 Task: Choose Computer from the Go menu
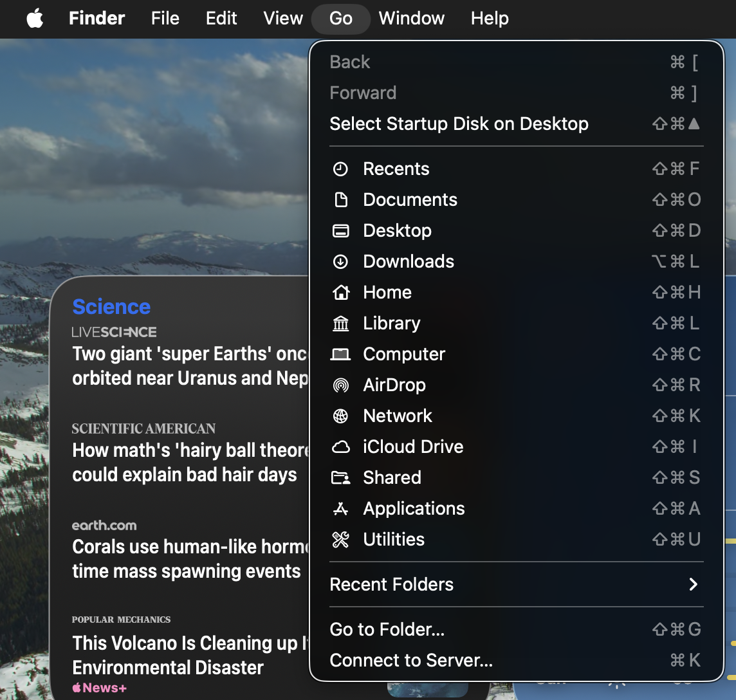point(517,354)
